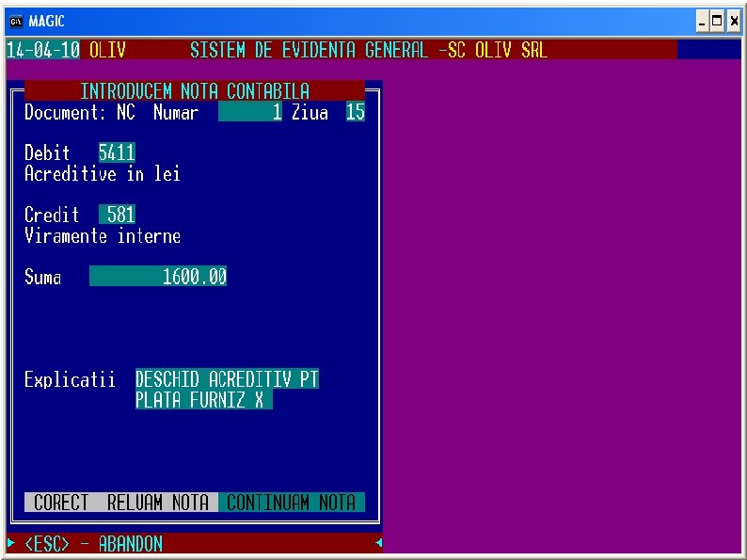Screen dimensions: 747x560
Task: Click the Explicatii label
Action: tap(70, 380)
